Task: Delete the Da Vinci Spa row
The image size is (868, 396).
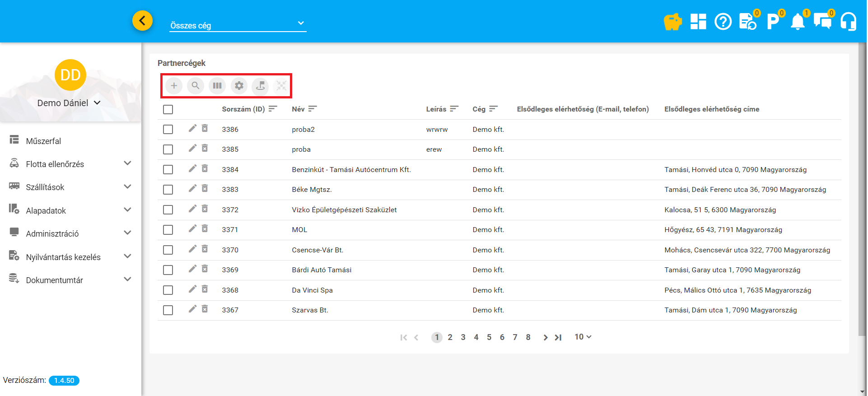Action: (205, 289)
